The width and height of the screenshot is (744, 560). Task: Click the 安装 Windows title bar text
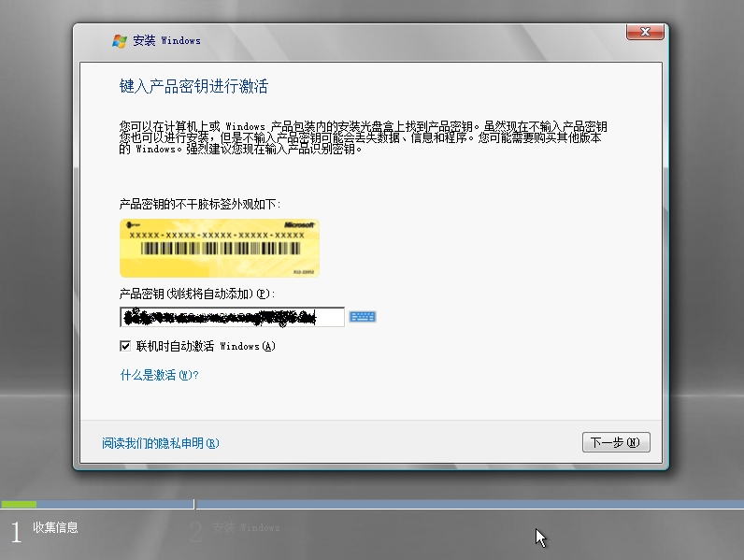[166, 40]
